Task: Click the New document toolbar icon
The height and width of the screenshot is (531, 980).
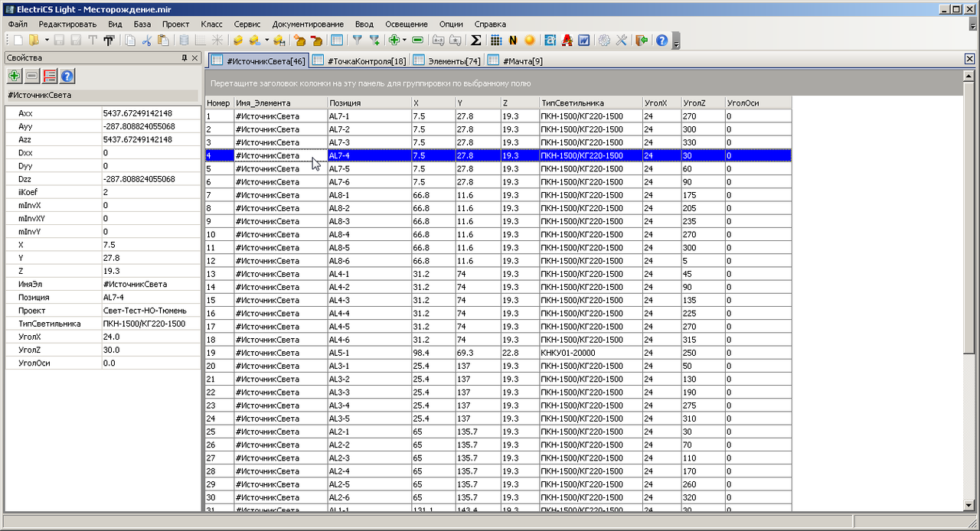Action: click(x=18, y=40)
